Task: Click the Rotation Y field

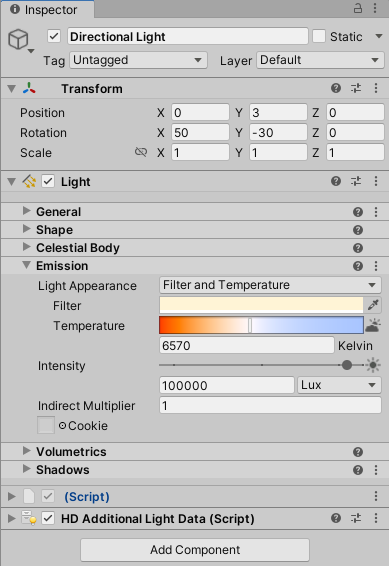Action: (278, 132)
